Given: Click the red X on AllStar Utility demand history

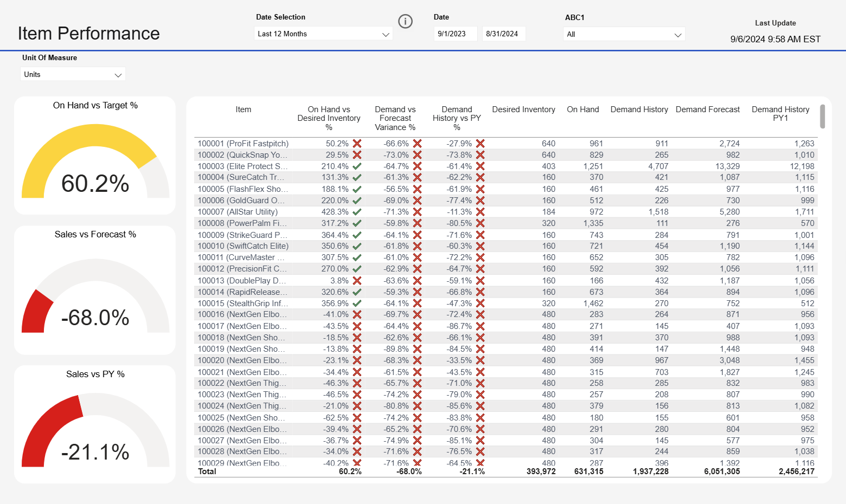Looking at the screenshot, I should click(480, 211).
